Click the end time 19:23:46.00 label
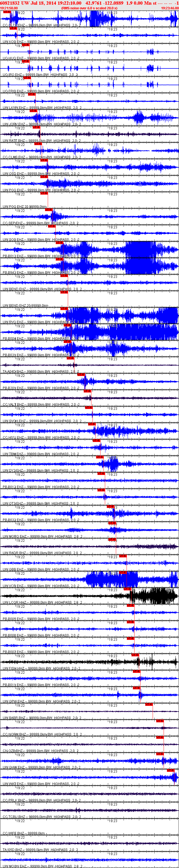Screen dimensions: 179x868 pyautogui.click(x=170, y=8)
